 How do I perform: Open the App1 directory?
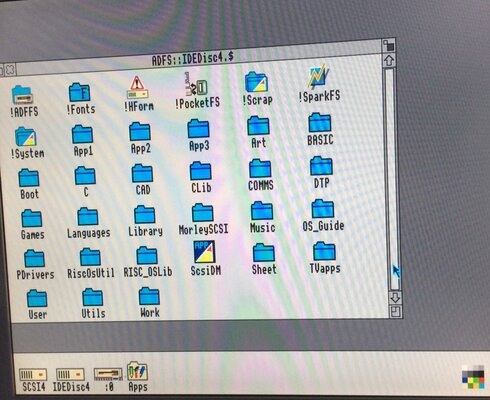(82, 134)
